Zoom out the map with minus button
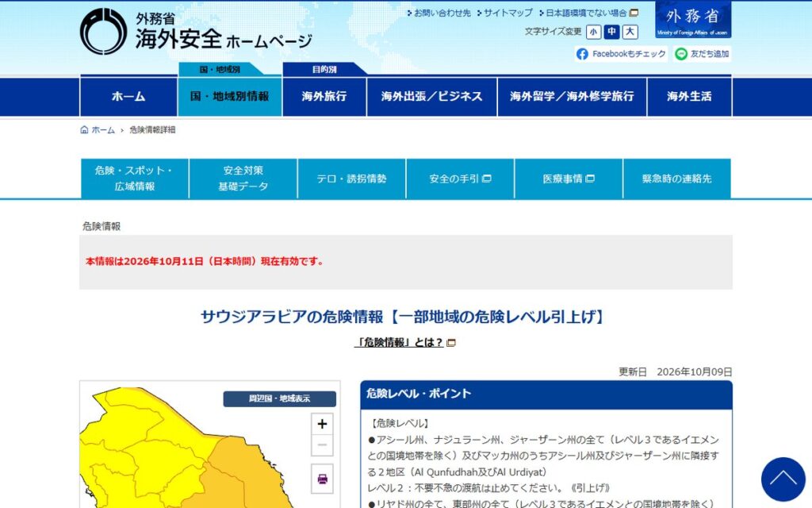 pyautogui.click(x=322, y=445)
